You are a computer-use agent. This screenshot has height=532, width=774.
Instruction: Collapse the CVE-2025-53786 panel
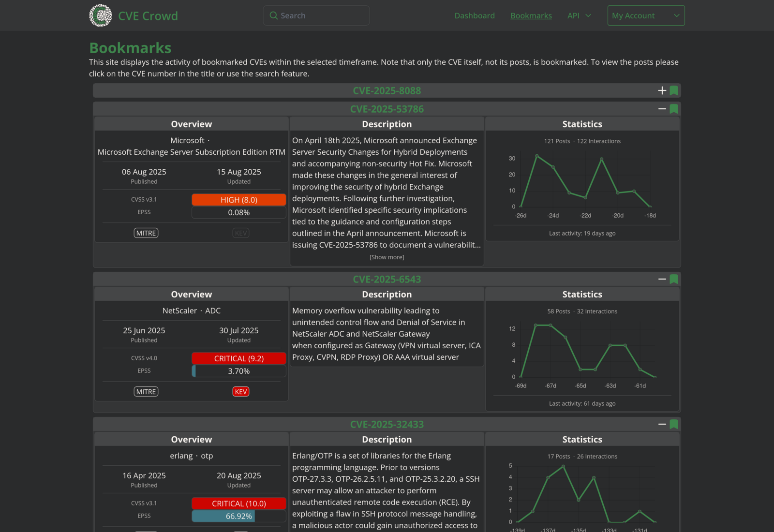pyautogui.click(x=662, y=109)
